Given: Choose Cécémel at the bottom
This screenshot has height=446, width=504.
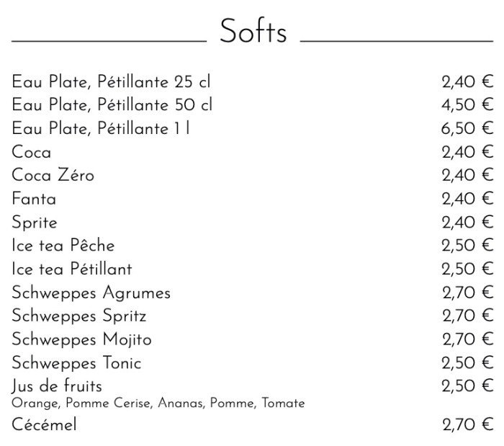Looking at the screenshot, I should point(44,425).
